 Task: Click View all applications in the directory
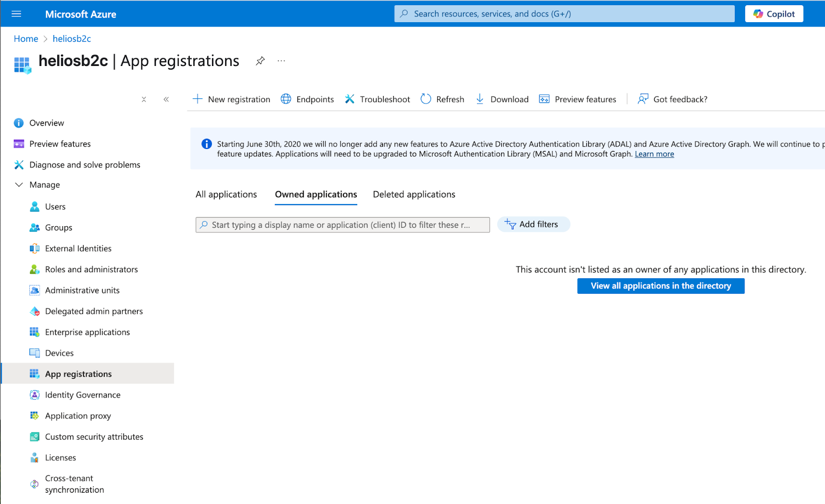point(661,285)
